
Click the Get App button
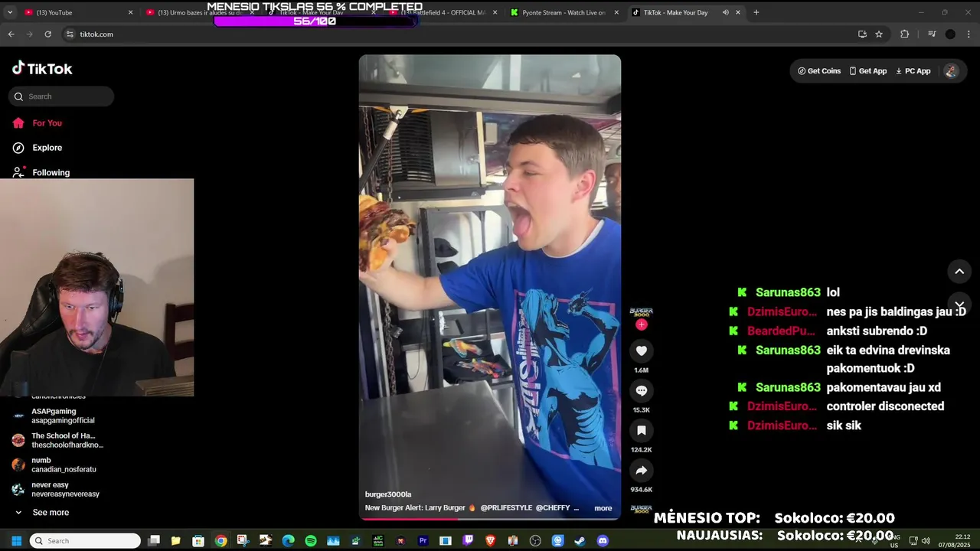coord(868,70)
